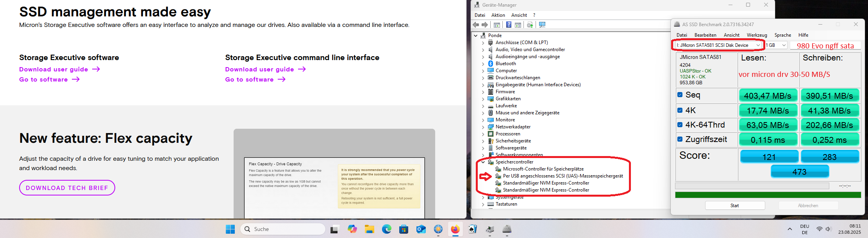Expand the Prozessoren node

pyautogui.click(x=483, y=134)
